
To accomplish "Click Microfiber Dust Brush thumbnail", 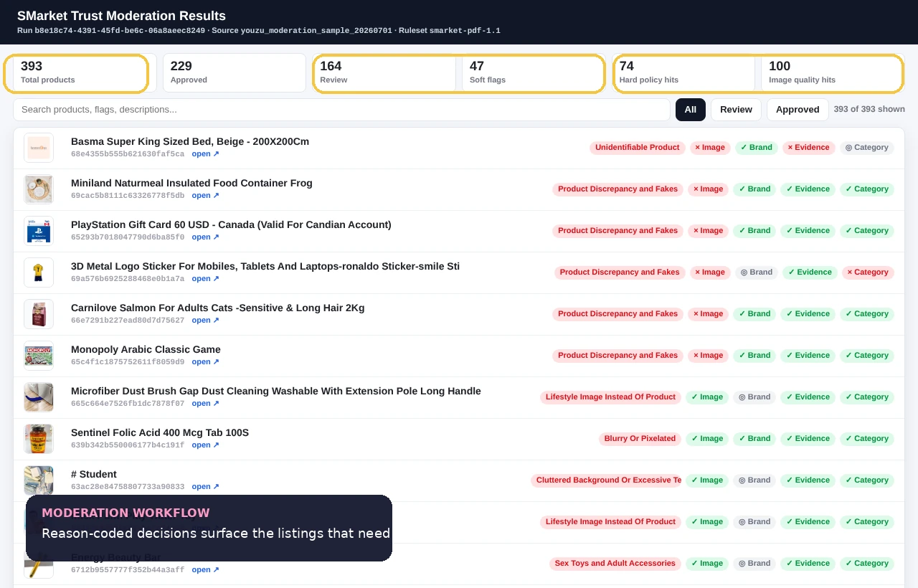I will pyautogui.click(x=39, y=397).
